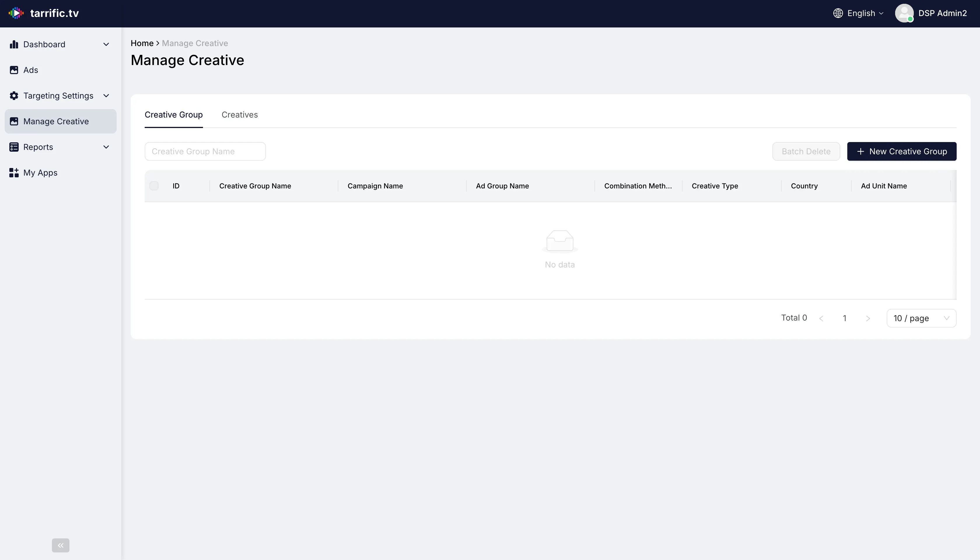Expand the Targeting Settings chevron
This screenshot has height=560, width=980.
(106, 96)
